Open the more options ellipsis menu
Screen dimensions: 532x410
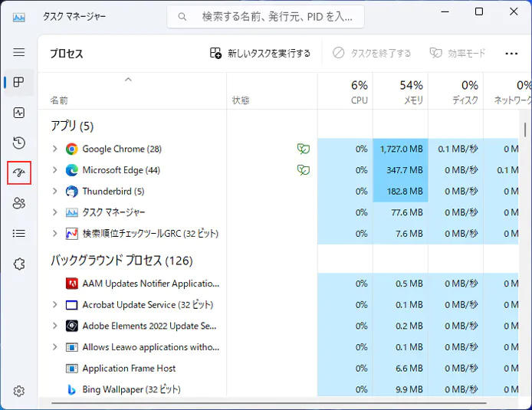click(x=511, y=54)
